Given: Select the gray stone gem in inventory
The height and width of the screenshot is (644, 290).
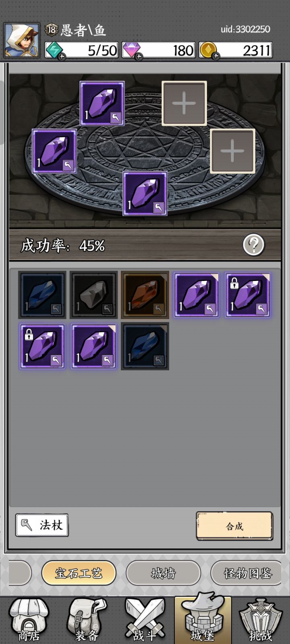Looking at the screenshot, I should point(93,295).
